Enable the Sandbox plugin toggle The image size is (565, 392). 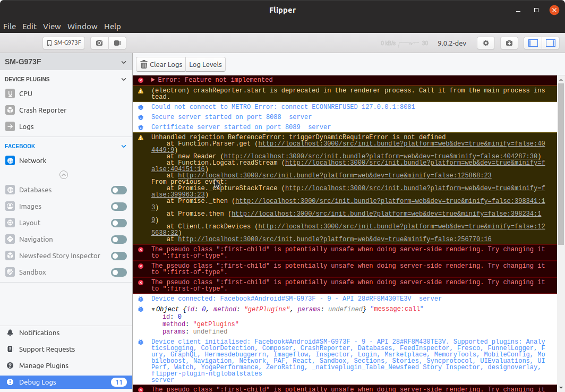coord(119,272)
